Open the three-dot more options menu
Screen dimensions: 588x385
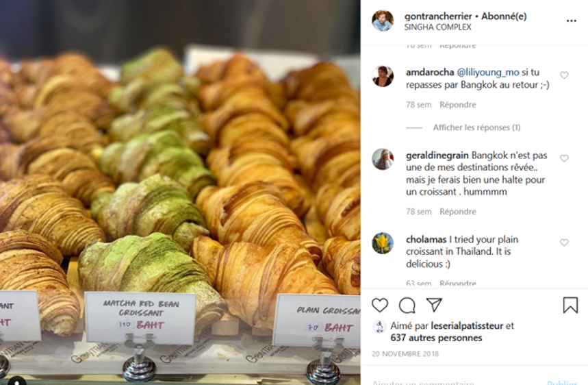[571, 21]
